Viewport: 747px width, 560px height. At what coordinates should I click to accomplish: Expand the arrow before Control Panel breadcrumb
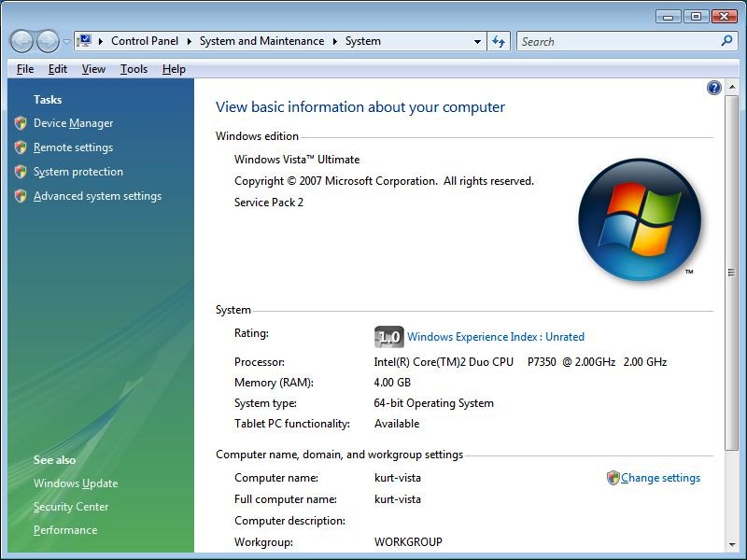[101, 41]
